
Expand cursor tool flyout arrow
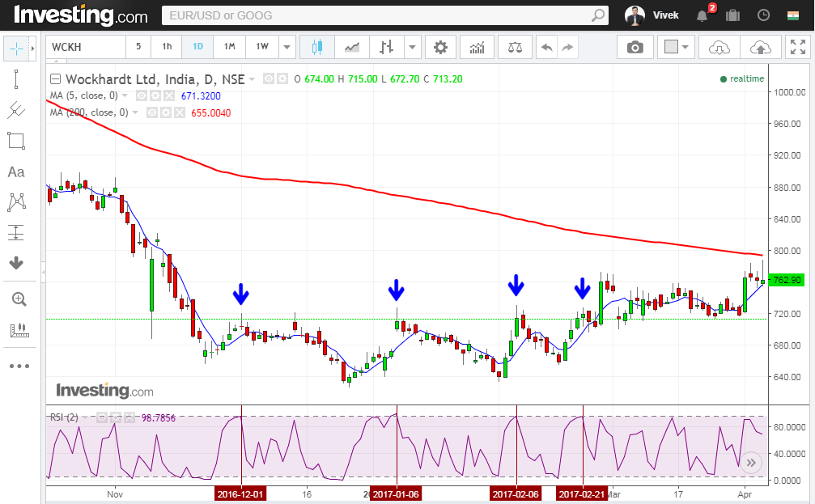click(32, 49)
